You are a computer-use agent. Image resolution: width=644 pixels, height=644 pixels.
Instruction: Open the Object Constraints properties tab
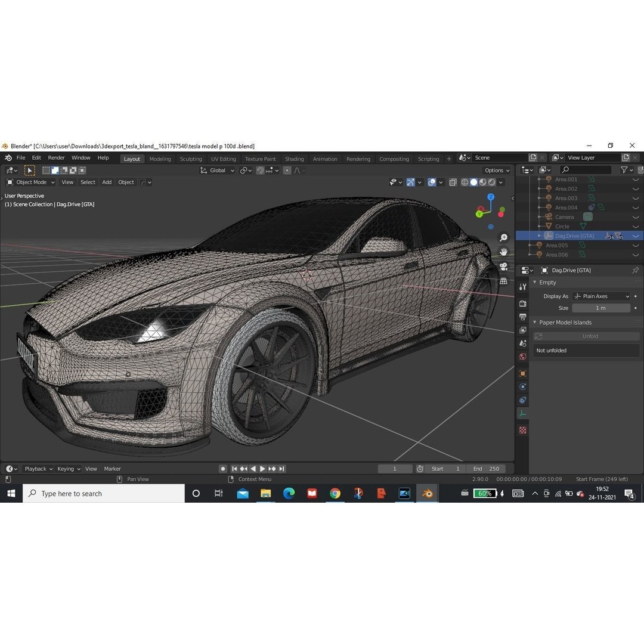(x=522, y=400)
